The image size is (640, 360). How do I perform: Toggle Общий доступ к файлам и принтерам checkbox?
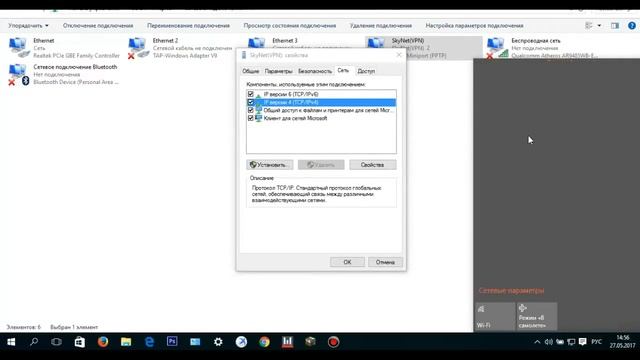pyautogui.click(x=251, y=110)
